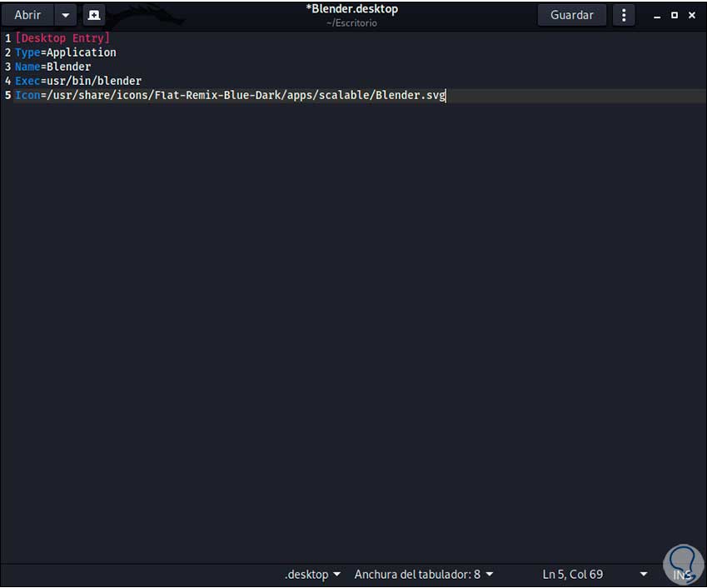
Task: Save the file with Guardar
Action: pos(572,15)
